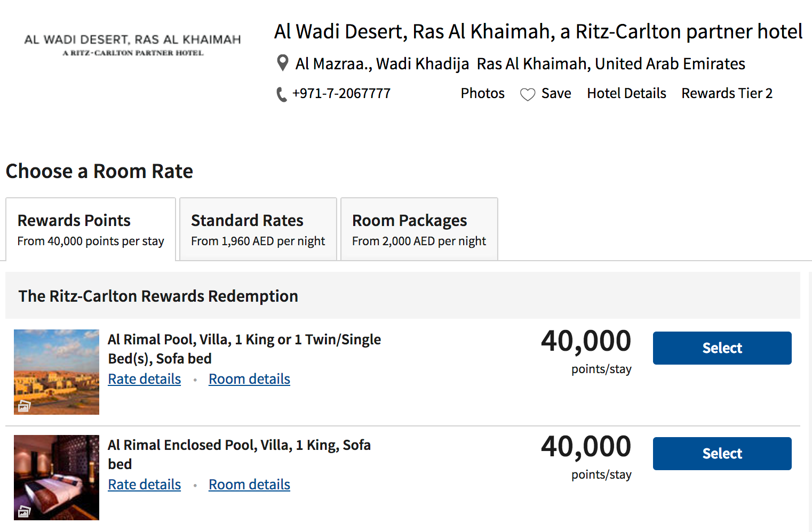The height and width of the screenshot is (532, 812).
Task: Select the Al Rimal Enclosed Pool Villa
Action: [x=722, y=454]
